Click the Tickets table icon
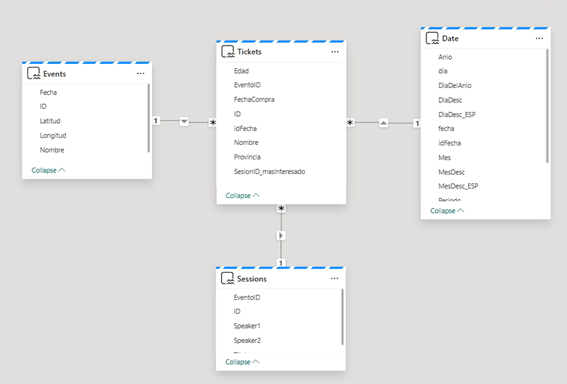567x384 pixels. click(228, 52)
